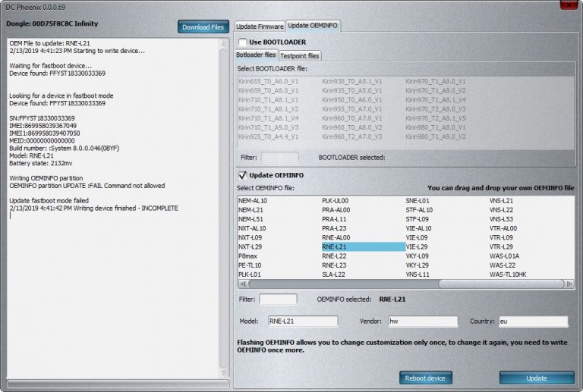Click the Download Files button
Image resolution: width=583 pixels, height=392 pixels.
(x=203, y=27)
